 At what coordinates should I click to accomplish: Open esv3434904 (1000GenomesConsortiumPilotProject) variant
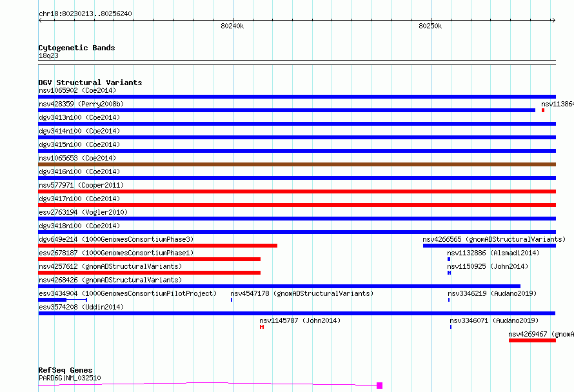(x=128, y=293)
